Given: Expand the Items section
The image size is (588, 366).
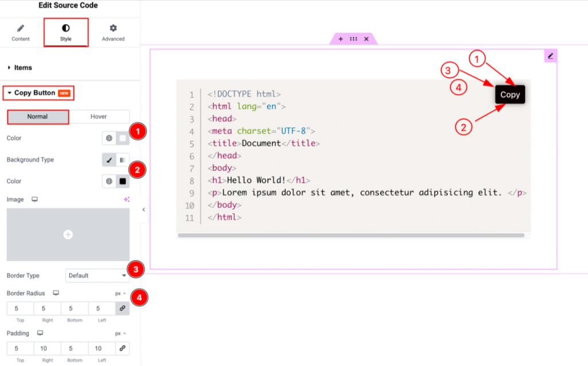Looking at the screenshot, I should click(22, 67).
